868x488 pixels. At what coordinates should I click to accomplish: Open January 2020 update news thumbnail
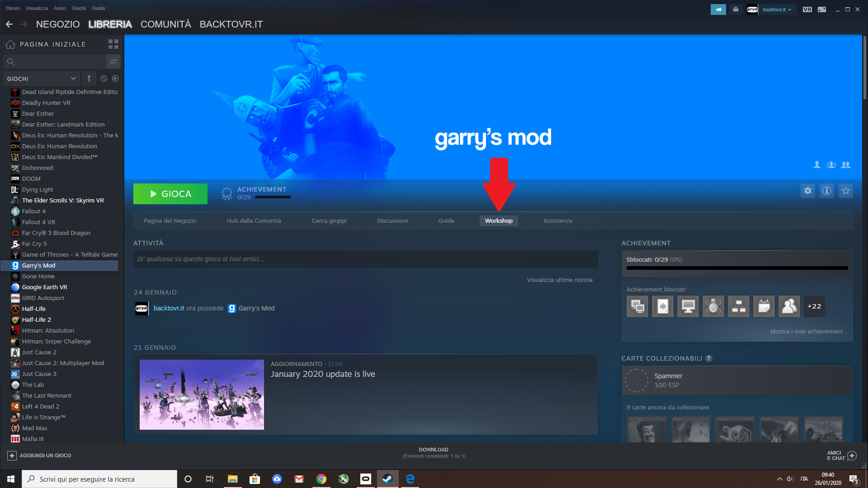[202, 394]
